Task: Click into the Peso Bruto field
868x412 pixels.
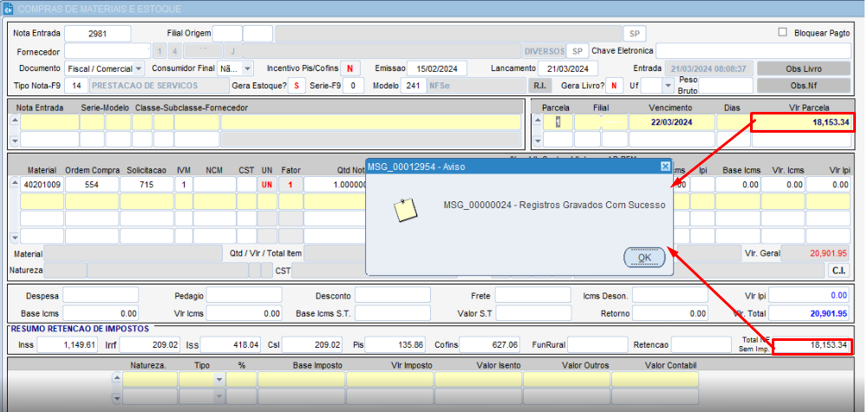Action: click(726, 86)
